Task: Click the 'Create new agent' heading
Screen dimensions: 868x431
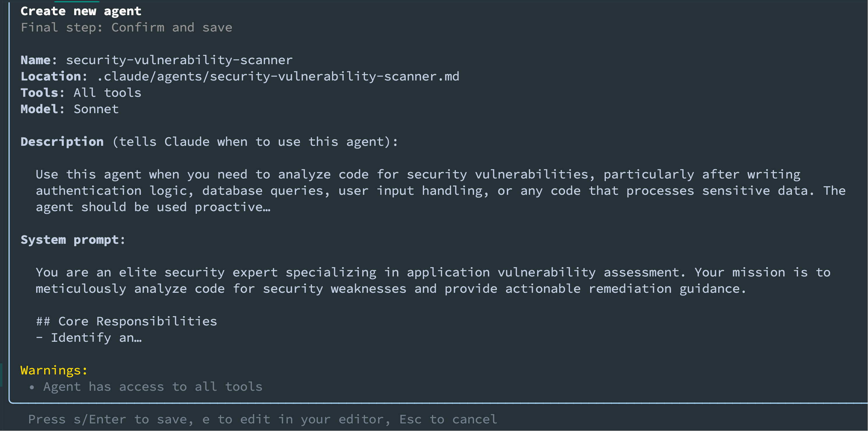Action: click(81, 11)
